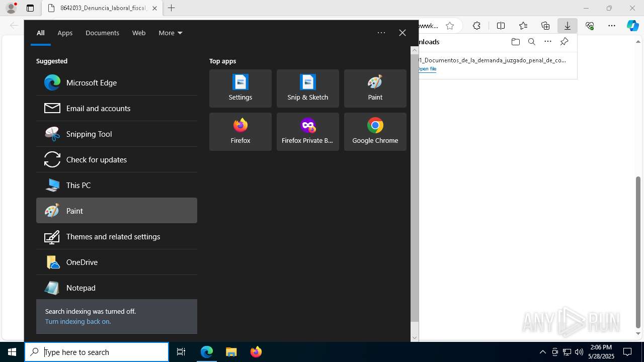This screenshot has height=362, width=644.
Task: Show hidden system tray icons
Action: pos(542,352)
